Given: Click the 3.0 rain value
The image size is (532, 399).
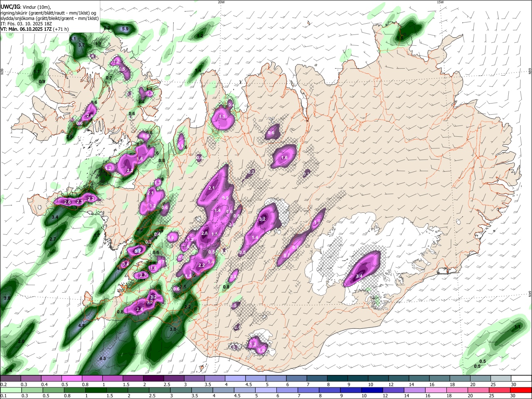Looking at the screenshot, I should point(173,329).
